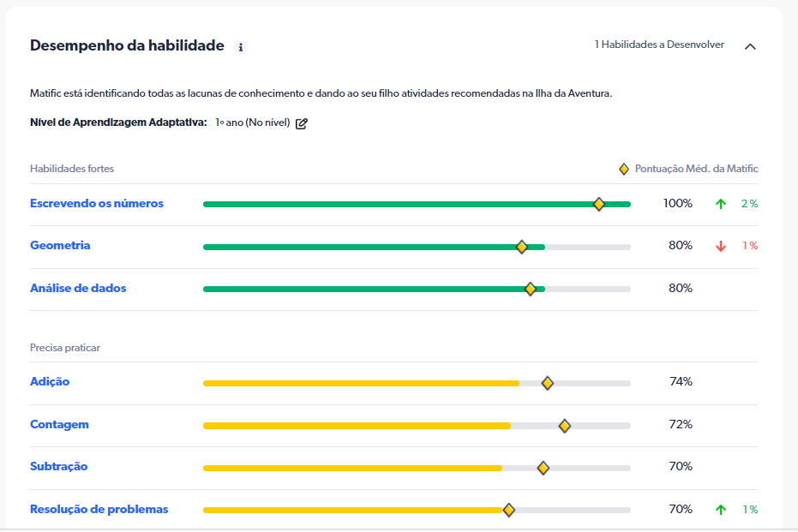
Task: Select the Análise de dados skill
Action: (x=78, y=289)
